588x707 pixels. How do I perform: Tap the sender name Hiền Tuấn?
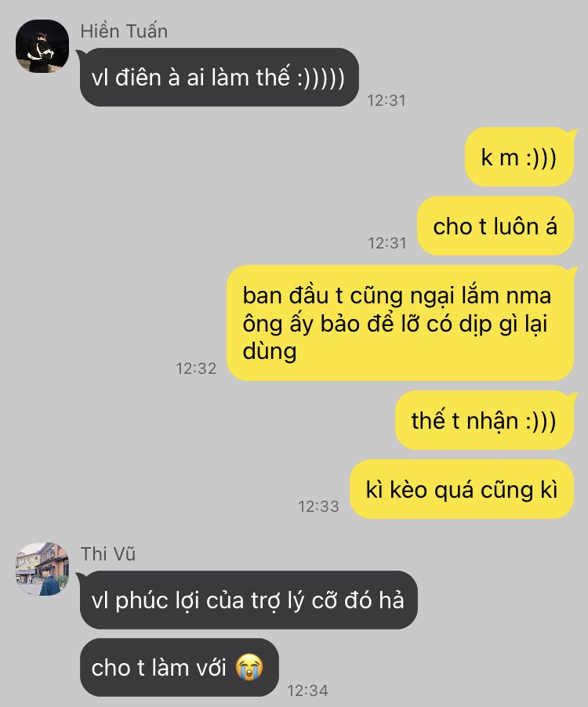pyautogui.click(x=124, y=31)
